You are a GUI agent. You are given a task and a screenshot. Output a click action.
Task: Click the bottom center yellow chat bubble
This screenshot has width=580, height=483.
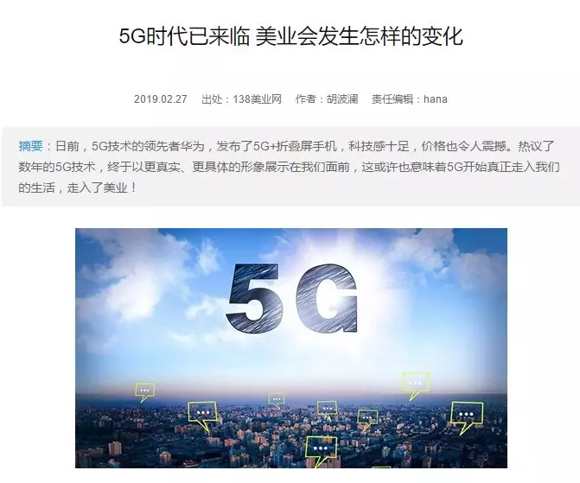point(321,451)
